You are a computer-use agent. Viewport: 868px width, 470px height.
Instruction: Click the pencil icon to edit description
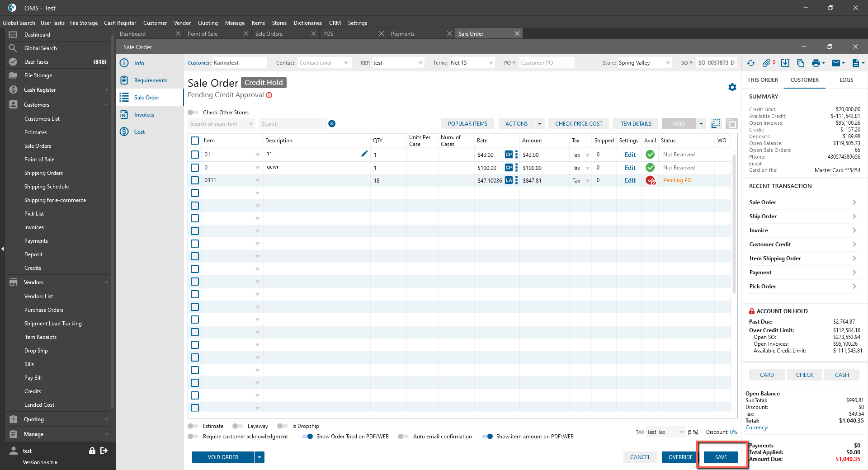click(364, 154)
